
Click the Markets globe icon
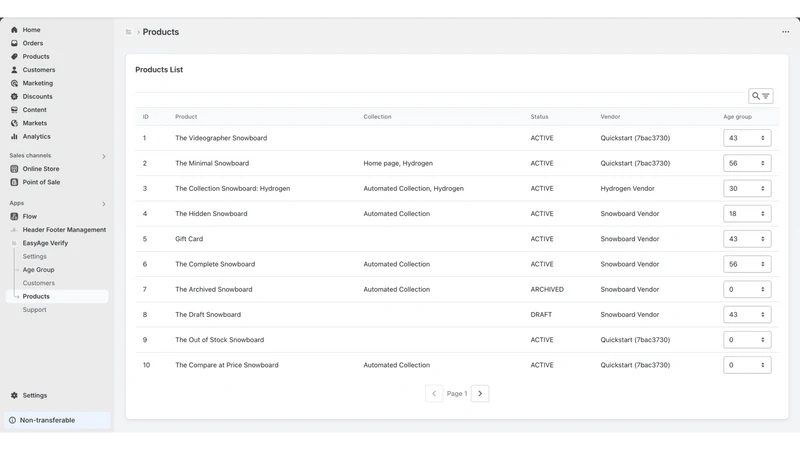pos(14,123)
